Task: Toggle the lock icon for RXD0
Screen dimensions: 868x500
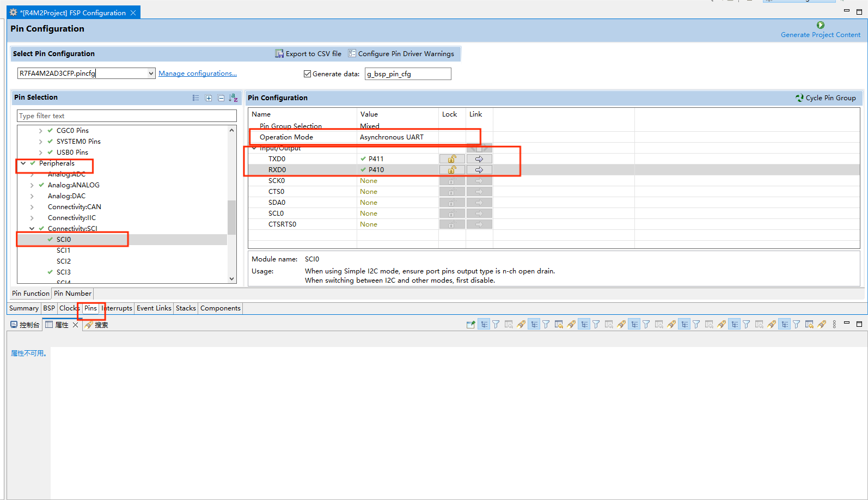Action: pos(452,170)
